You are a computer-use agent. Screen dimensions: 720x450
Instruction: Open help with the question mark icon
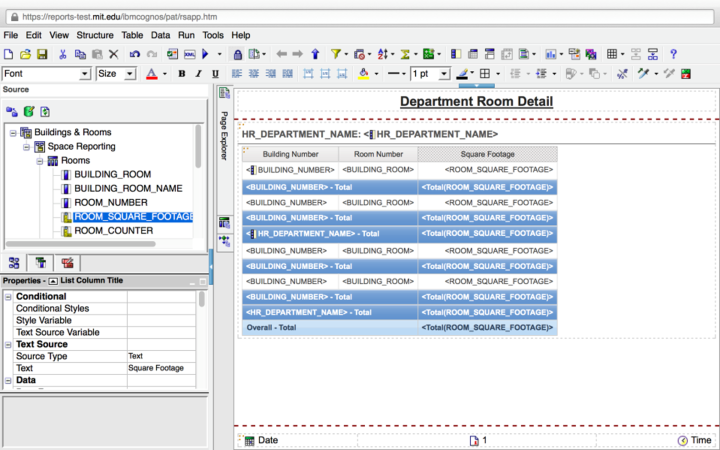pyautogui.click(x=673, y=54)
